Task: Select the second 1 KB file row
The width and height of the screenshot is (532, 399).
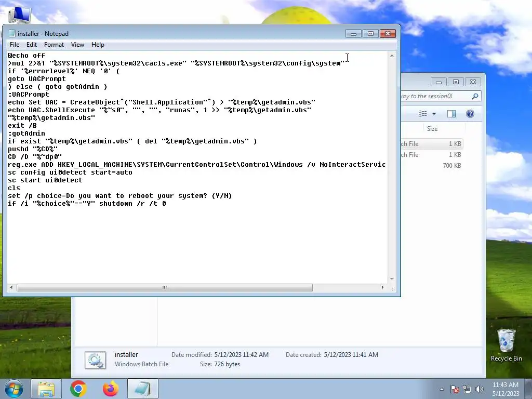Action: (432, 155)
